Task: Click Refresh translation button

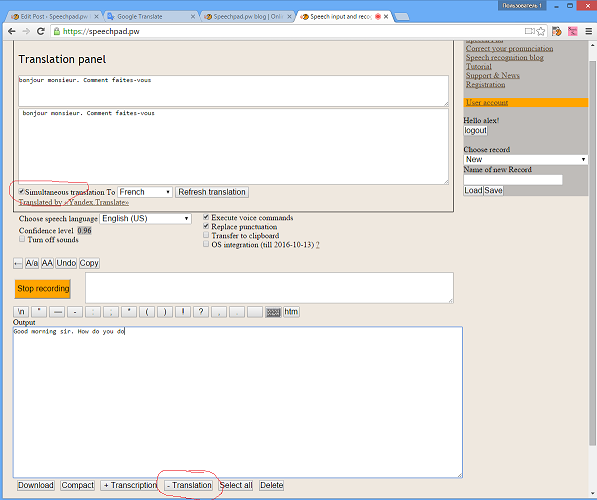Action: point(212,192)
